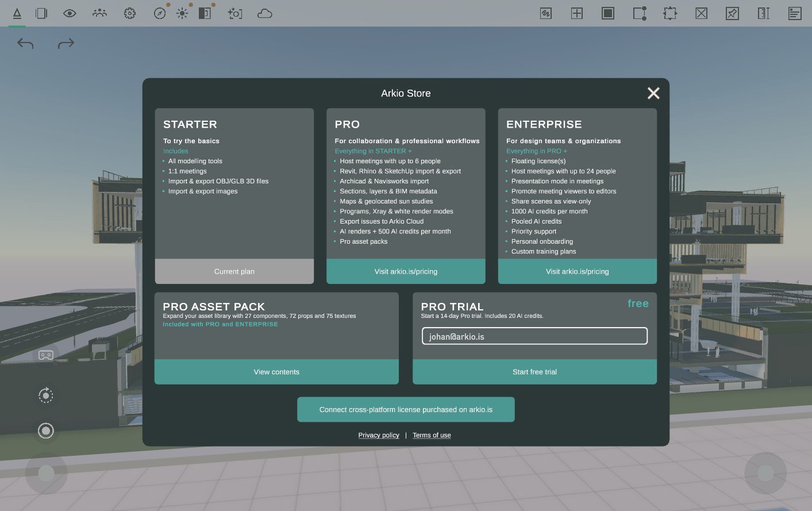Select the filled square shape tool
Viewport: 812px width, 511px height.
(x=608, y=13)
